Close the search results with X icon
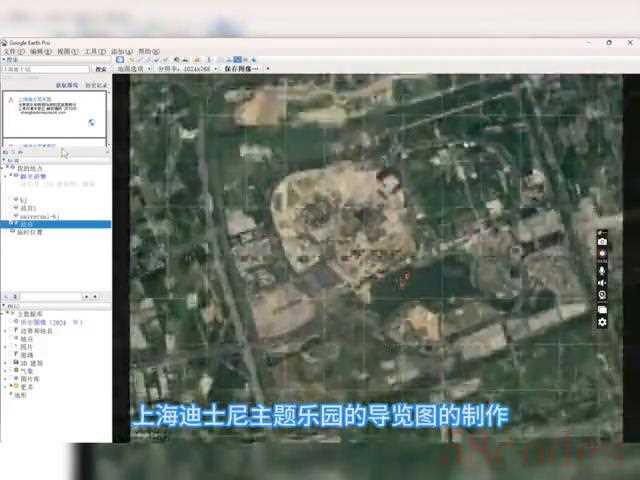 (x=108, y=151)
